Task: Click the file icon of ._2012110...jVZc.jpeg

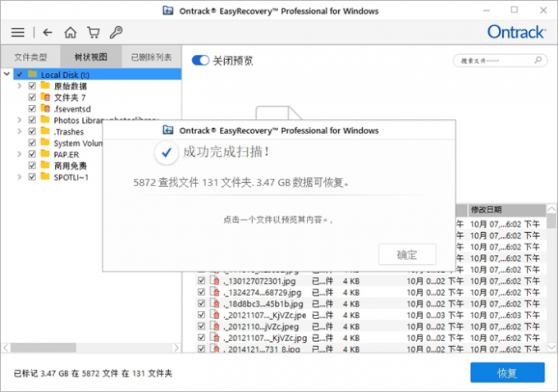Action: (x=215, y=326)
